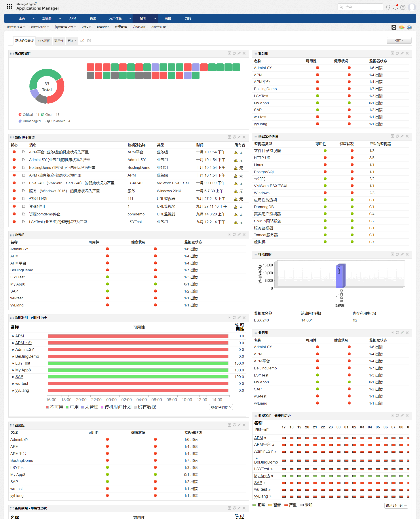
Task: Refresh the 最近10个告警 widget
Action: (x=234, y=137)
